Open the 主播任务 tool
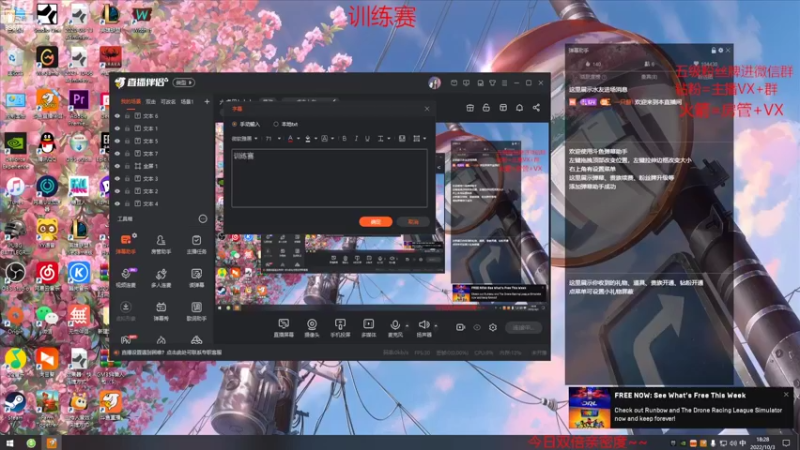The image size is (800, 450). point(196,243)
